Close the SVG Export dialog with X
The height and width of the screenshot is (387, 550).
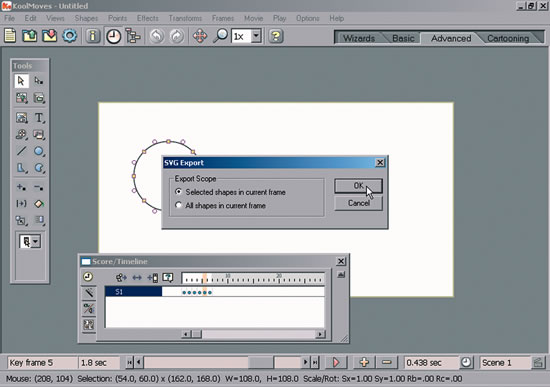(x=380, y=162)
